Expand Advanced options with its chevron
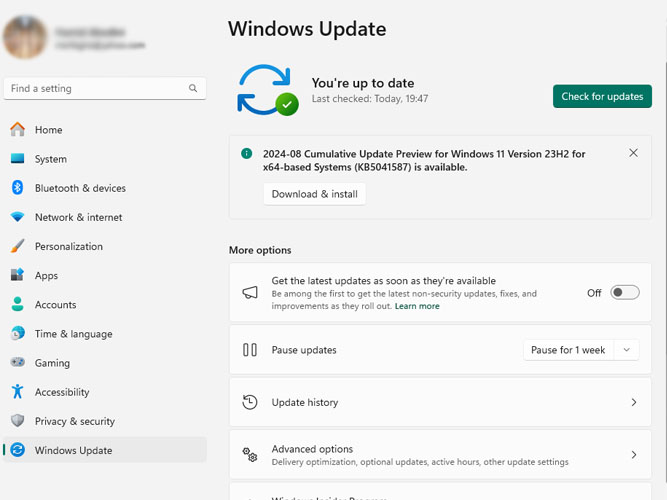The width and height of the screenshot is (667, 500). tap(634, 454)
